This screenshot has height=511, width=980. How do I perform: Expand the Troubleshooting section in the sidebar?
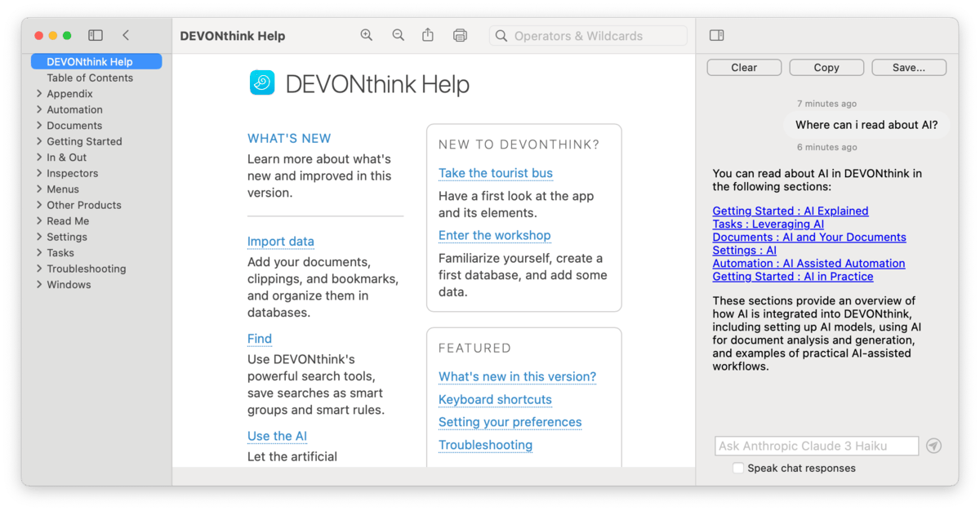pyautogui.click(x=39, y=269)
